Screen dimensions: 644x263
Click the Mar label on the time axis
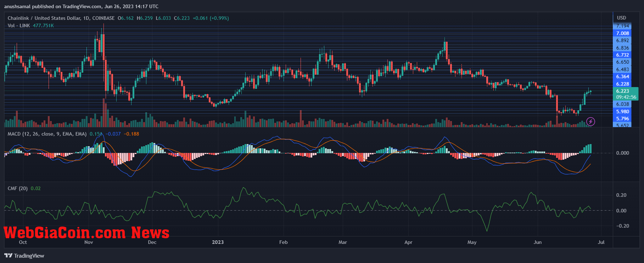[343, 242]
